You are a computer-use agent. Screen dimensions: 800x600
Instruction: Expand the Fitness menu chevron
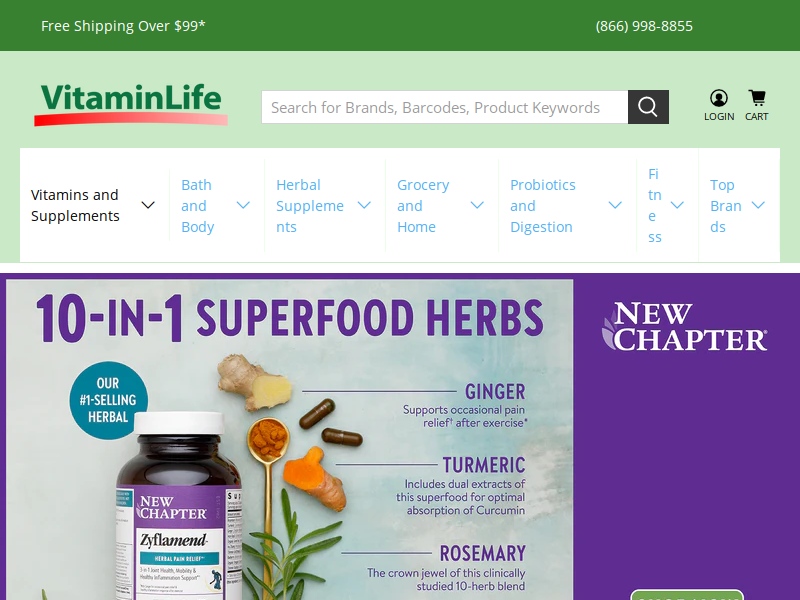coord(677,205)
